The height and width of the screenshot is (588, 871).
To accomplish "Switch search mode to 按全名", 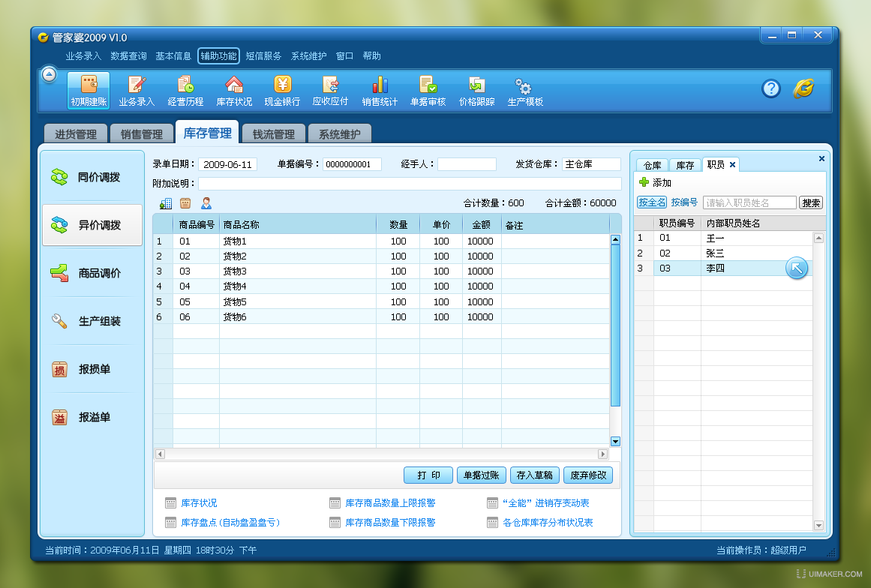I will pos(651,202).
